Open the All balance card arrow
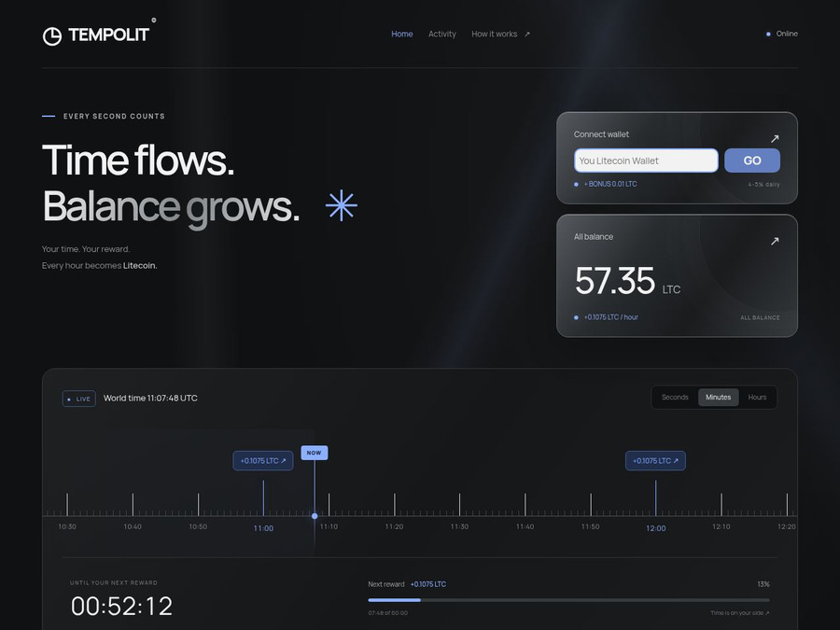This screenshot has width=840, height=630. [x=775, y=241]
